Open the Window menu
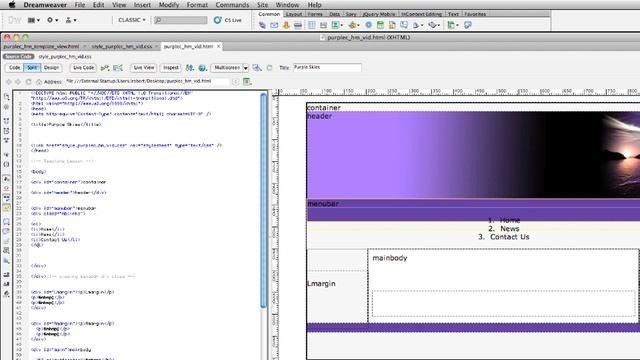640x360 pixels. pyautogui.click(x=287, y=5)
